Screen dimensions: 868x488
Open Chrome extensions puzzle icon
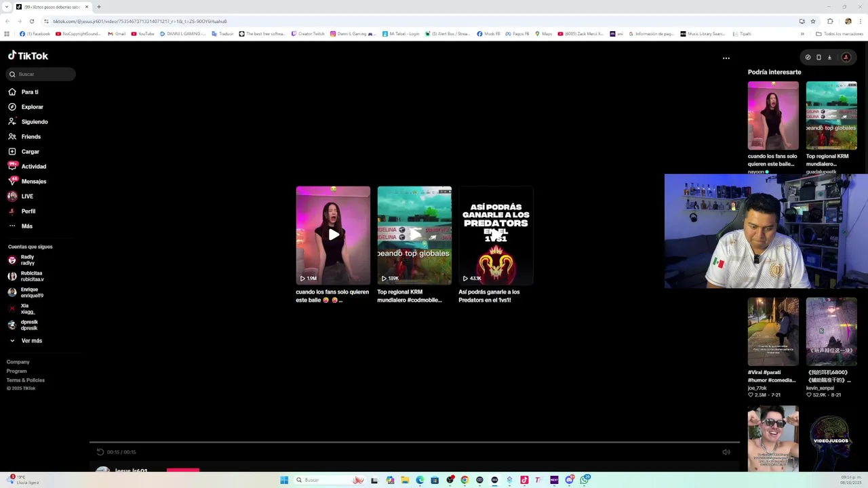click(830, 21)
